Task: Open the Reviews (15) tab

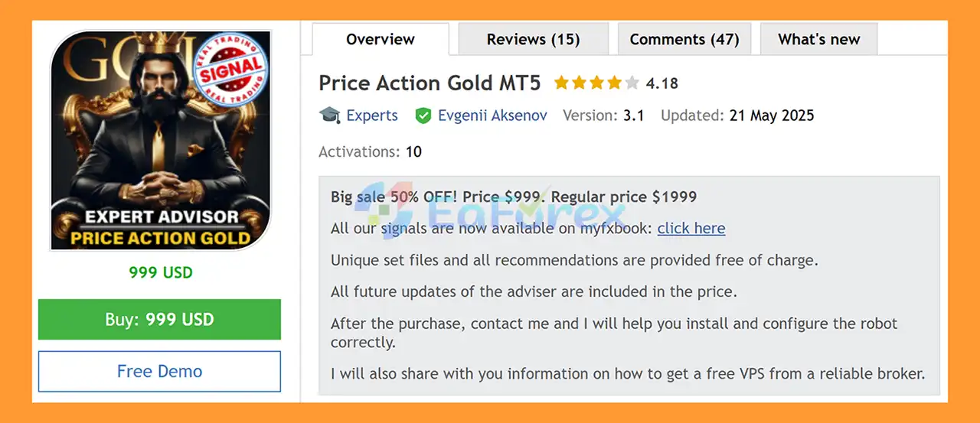Action: [533, 40]
